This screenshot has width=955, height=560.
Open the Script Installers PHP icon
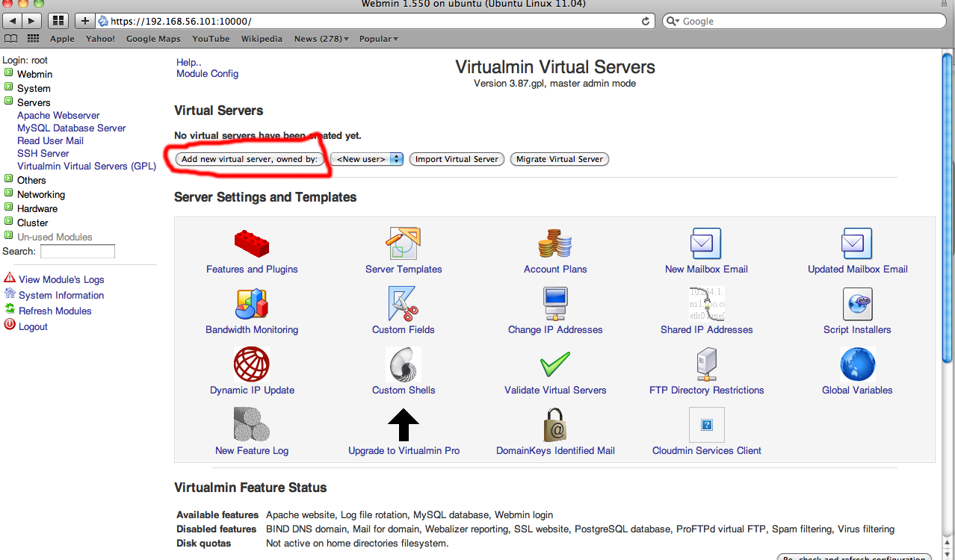(857, 304)
